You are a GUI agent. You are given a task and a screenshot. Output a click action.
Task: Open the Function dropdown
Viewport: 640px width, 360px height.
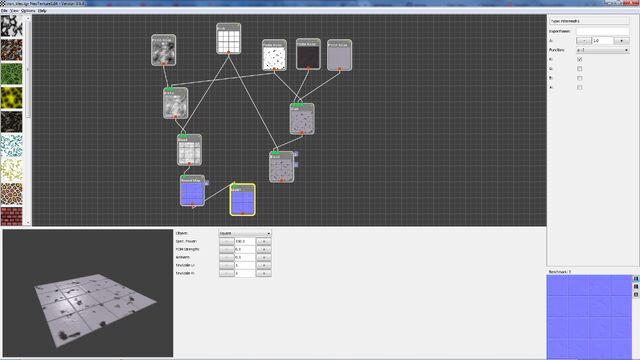pos(602,50)
